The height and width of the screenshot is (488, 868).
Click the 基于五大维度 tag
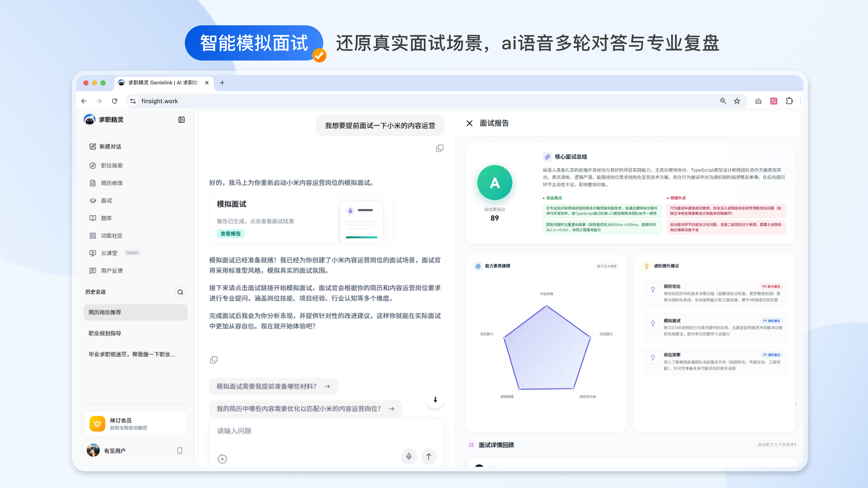606,266
